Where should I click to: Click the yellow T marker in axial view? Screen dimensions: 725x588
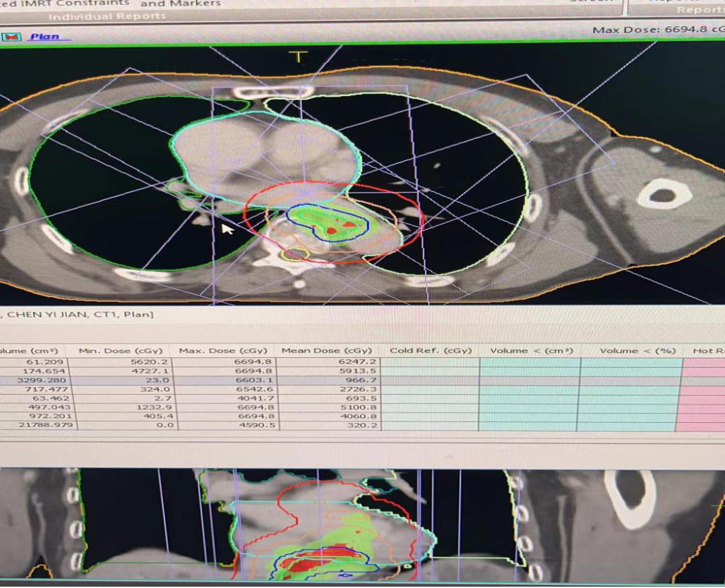click(x=299, y=57)
